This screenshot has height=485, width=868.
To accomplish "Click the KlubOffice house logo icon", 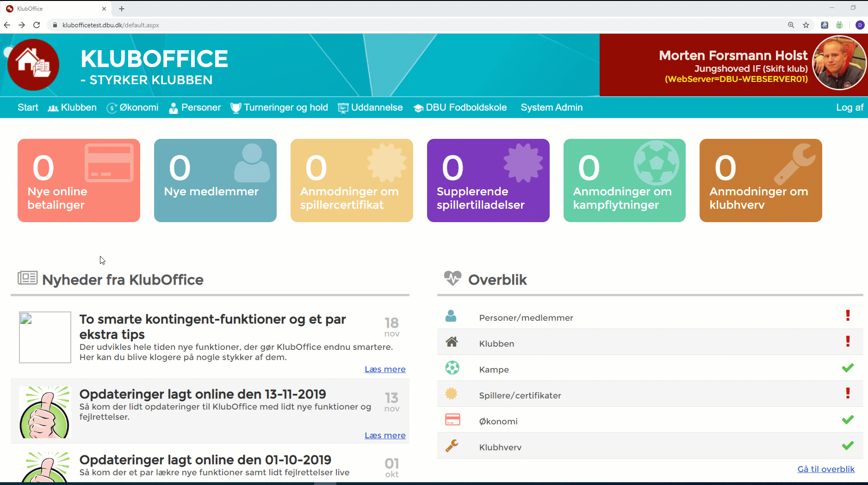I will pos(33,65).
